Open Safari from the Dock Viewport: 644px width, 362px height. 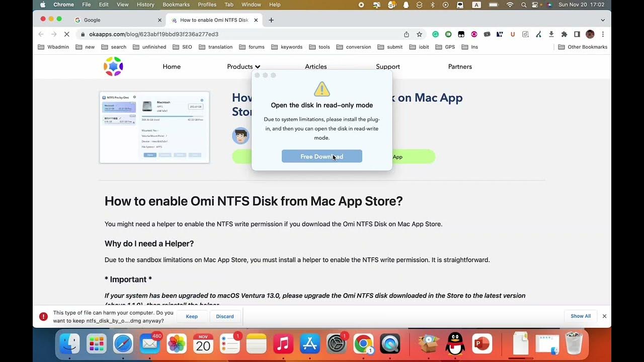(123, 344)
